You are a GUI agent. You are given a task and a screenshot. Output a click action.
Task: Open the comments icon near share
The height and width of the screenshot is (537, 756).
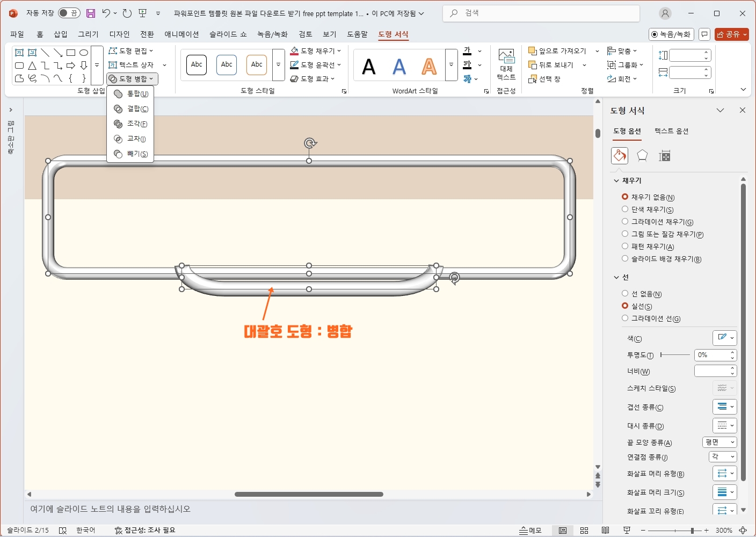(x=704, y=34)
